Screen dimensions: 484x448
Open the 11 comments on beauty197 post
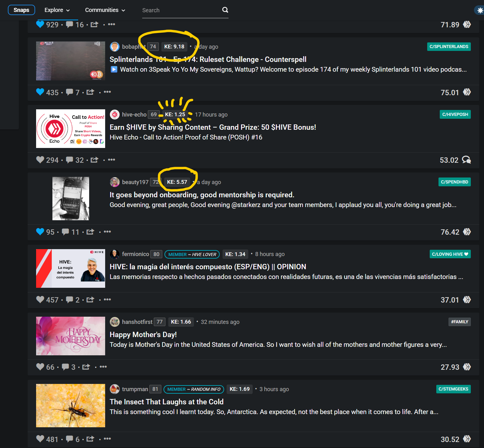point(65,232)
